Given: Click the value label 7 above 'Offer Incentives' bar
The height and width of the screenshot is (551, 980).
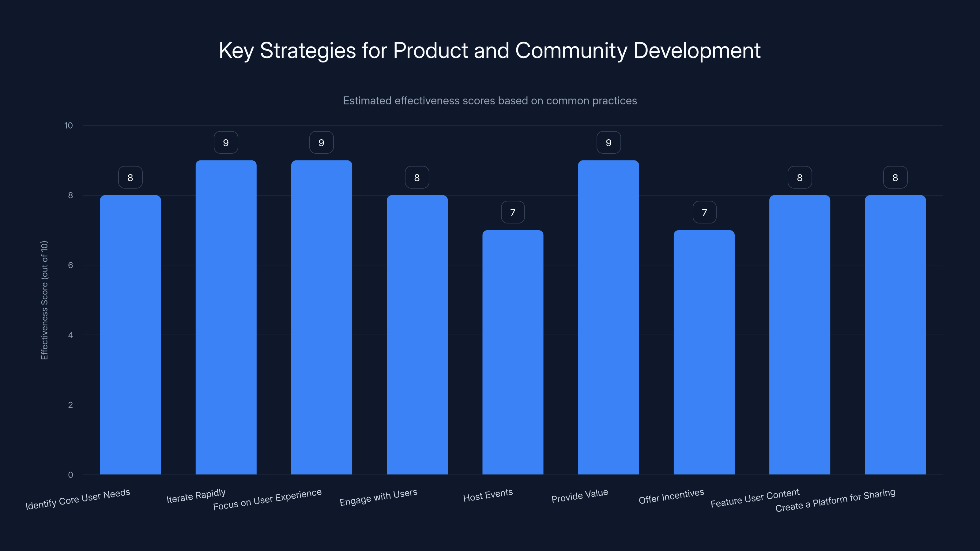Looking at the screenshot, I should point(705,212).
